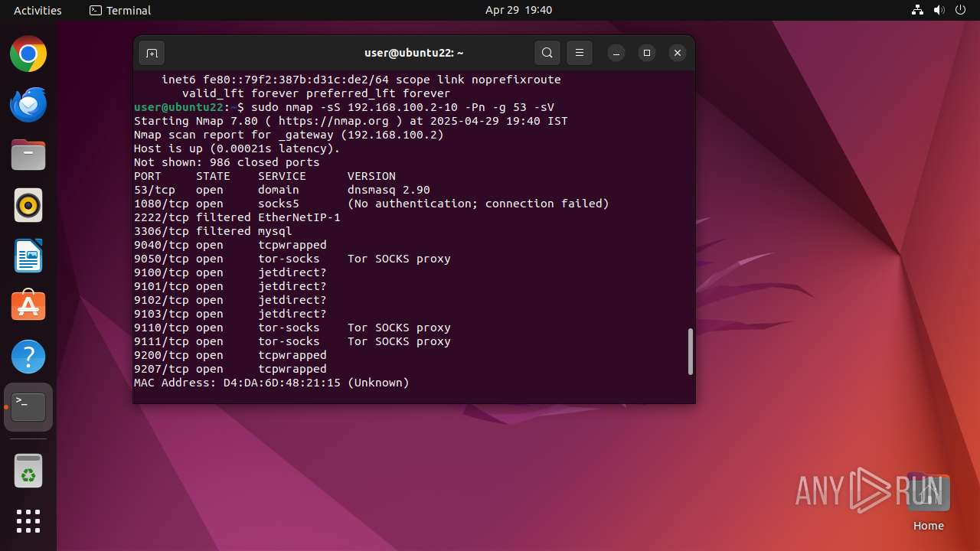The image size is (980, 551).
Task: Open the Trash from the dock
Action: 28,471
